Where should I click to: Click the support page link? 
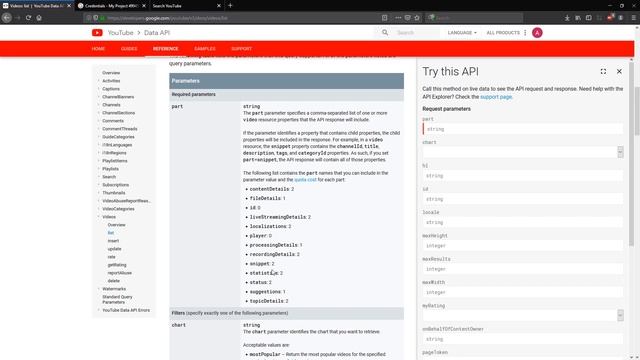(x=496, y=97)
